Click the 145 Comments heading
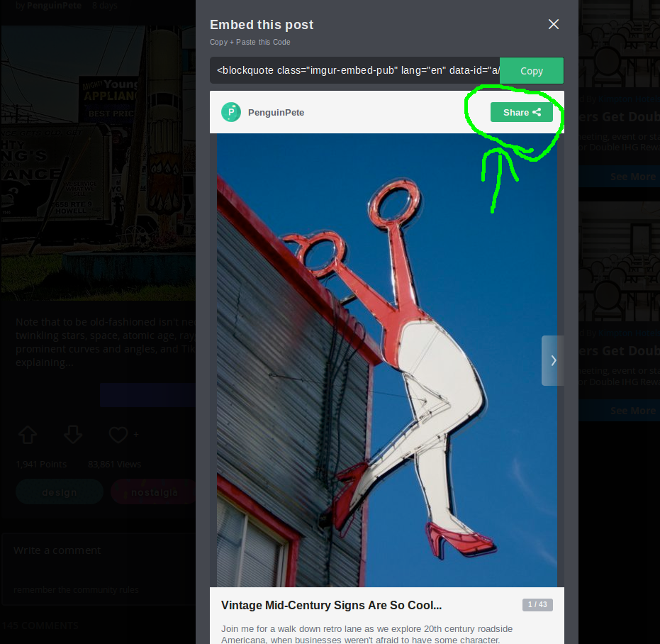This screenshot has width=660, height=644. (x=40, y=626)
